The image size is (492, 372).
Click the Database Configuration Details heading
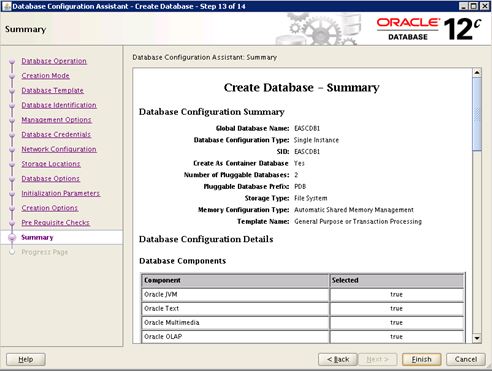click(206, 239)
